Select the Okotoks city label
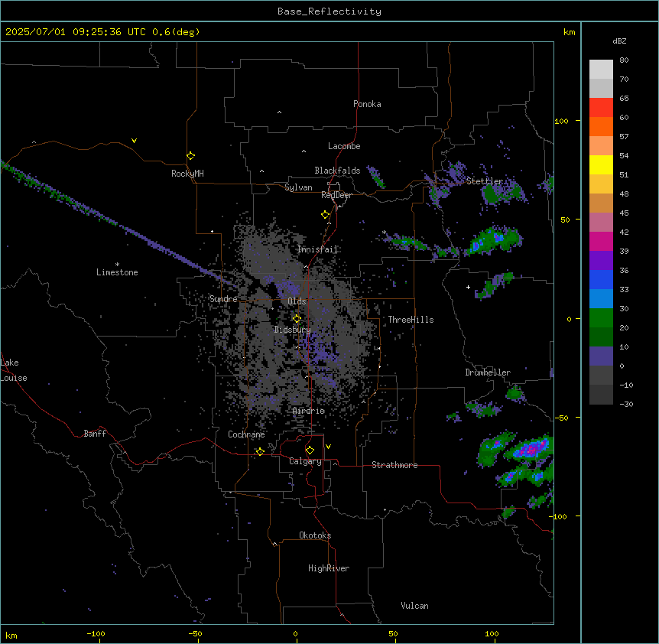Image resolution: width=659 pixels, height=644 pixels. tap(315, 535)
